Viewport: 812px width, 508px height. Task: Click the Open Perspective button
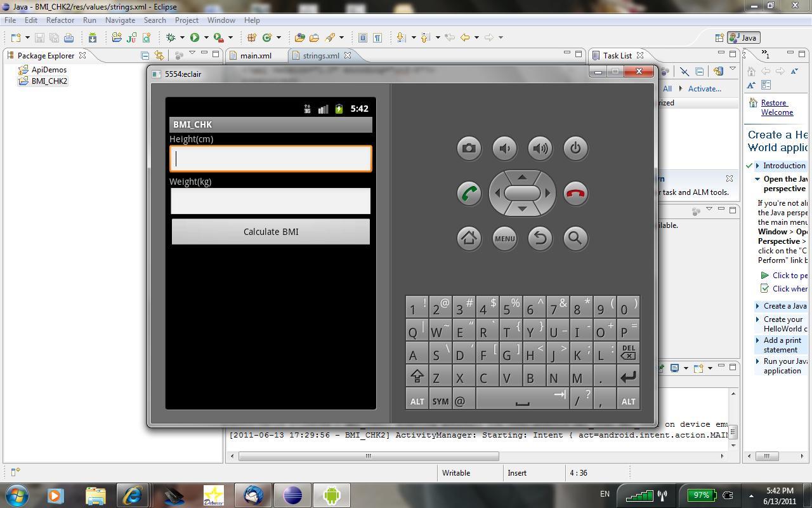coord(719,37)
